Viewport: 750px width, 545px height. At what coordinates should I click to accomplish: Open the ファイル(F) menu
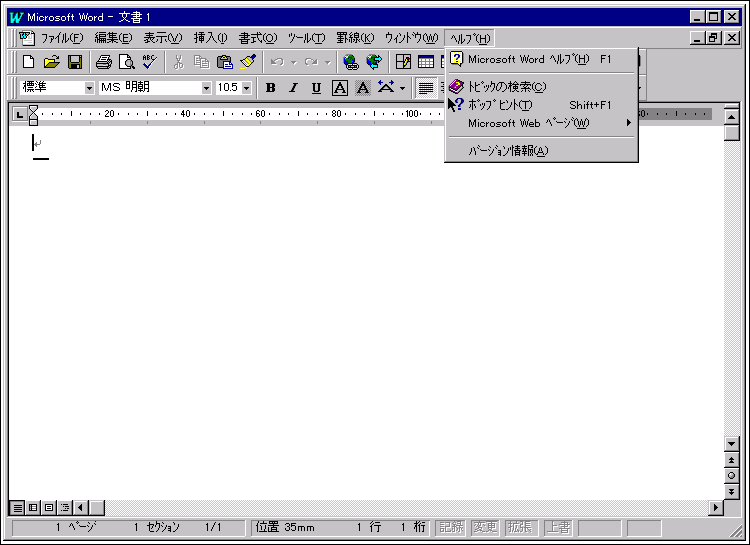[x=62, y=38]
